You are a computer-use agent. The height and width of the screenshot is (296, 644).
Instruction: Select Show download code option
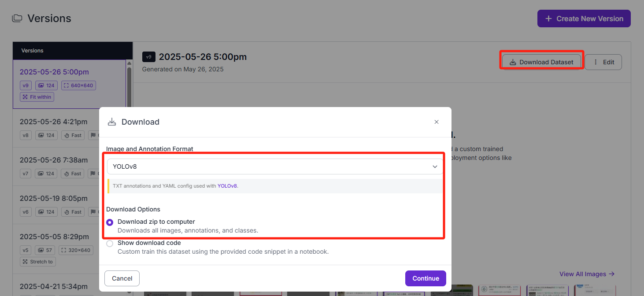[x=110, y=244]
